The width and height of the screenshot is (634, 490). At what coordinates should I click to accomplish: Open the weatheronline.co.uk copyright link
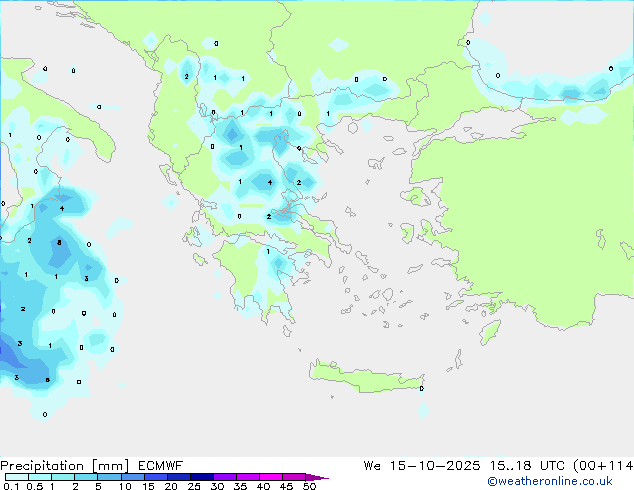550,481
